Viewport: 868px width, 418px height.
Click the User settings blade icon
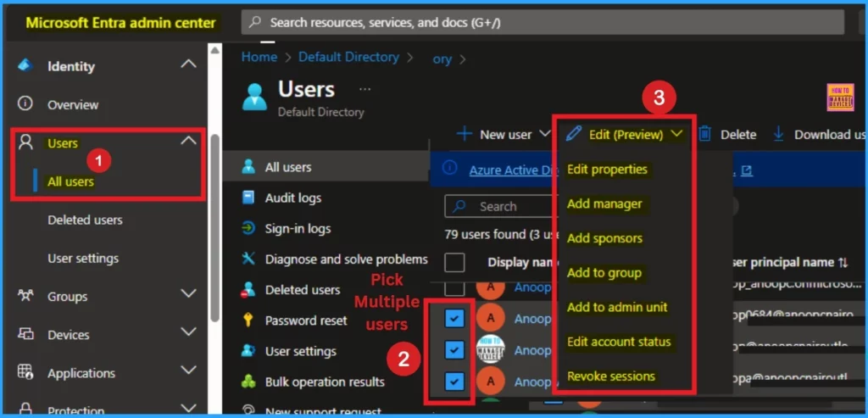248,351
